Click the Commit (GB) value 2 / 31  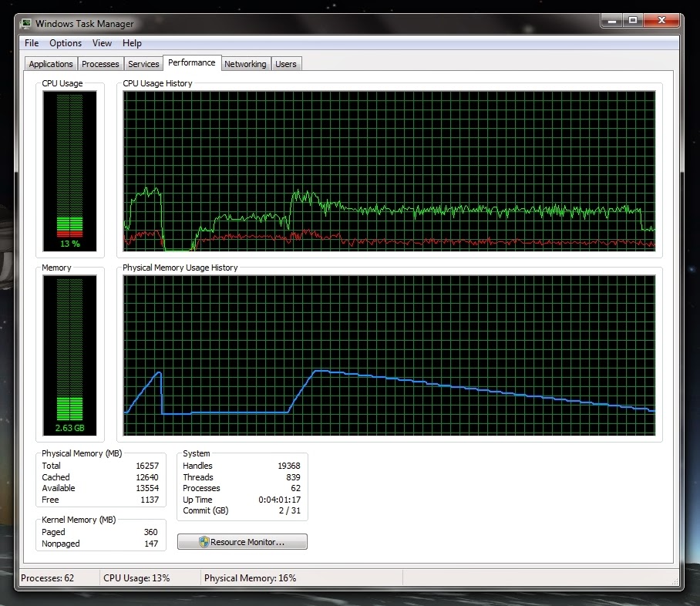(x=290, y=510)
